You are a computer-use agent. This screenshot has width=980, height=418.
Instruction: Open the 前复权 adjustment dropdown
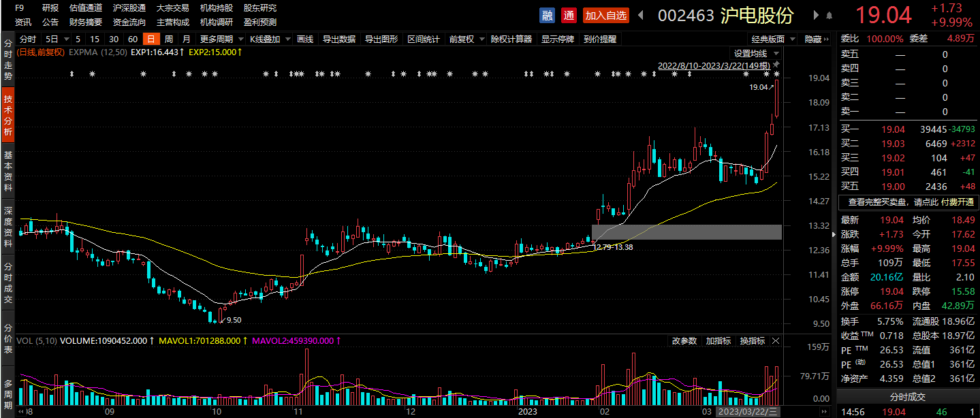[466, 39]
